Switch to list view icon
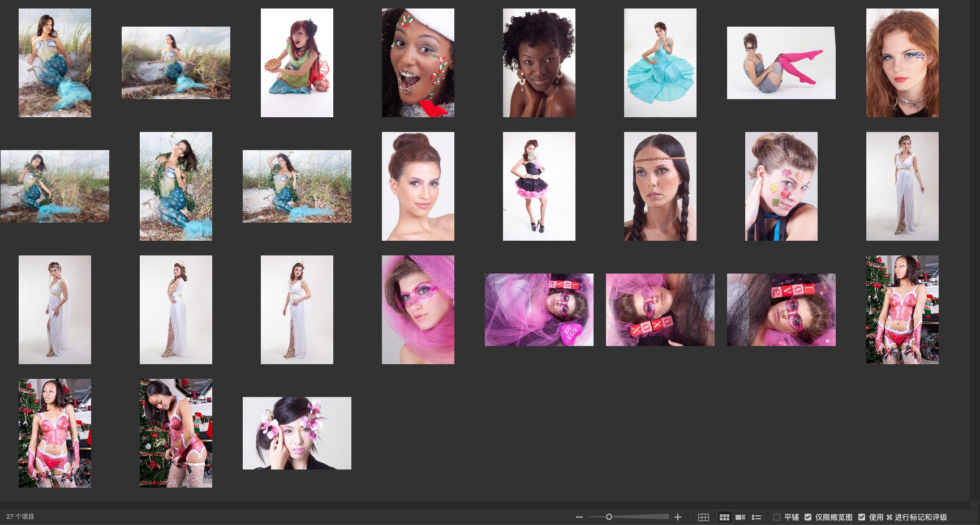Viewport: 980px width, 525px height. 756,517
